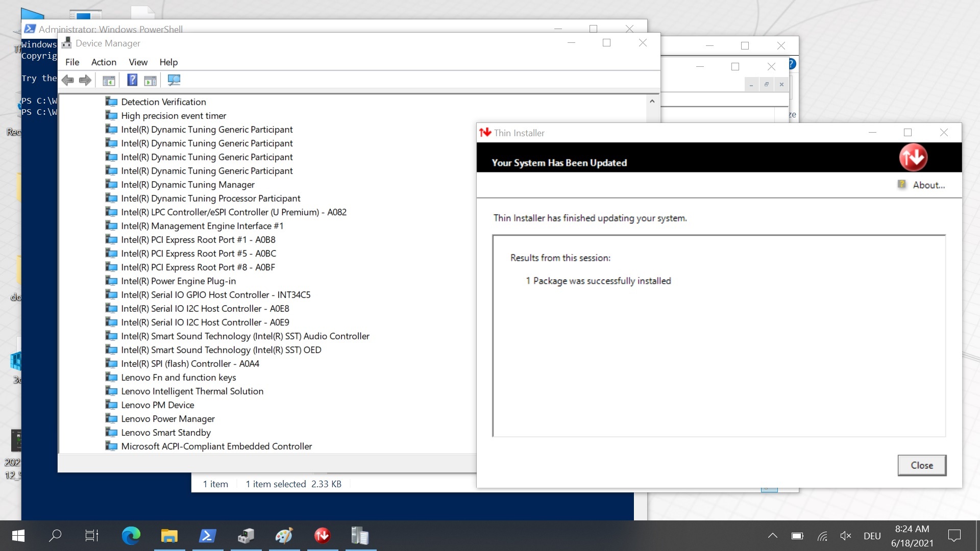Image resolution: width=980 pixels, height=551 pixels.
Task: Open Paint from the taskbar
Action: pyautogui.click(x=284, y=535)
